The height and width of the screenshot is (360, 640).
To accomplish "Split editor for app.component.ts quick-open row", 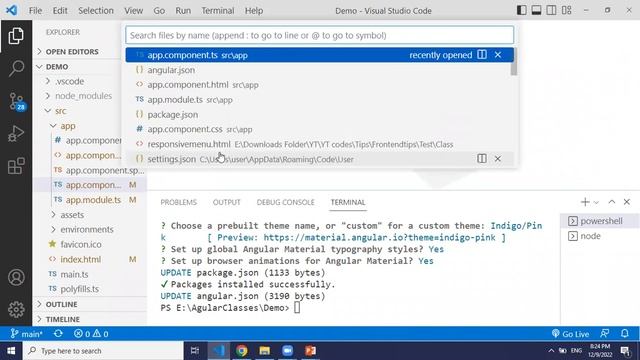I will (x=482, y=55).
